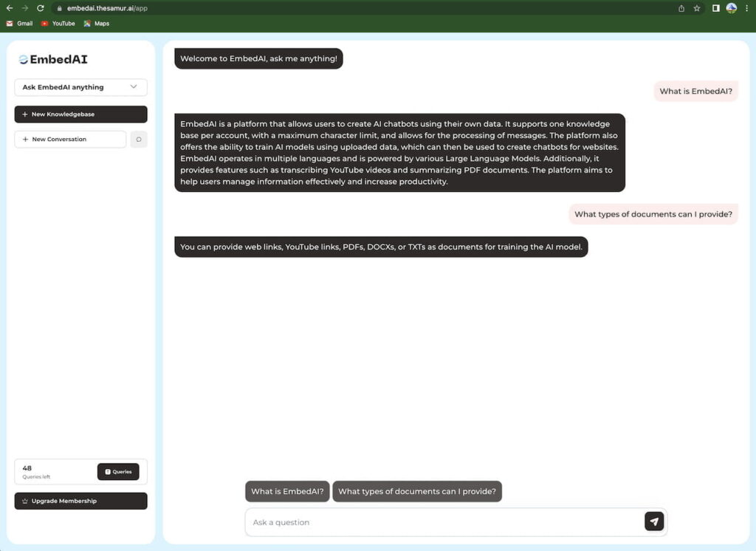
Task: Click the long EmbedAI platform description reply
Action: (399, 152)
